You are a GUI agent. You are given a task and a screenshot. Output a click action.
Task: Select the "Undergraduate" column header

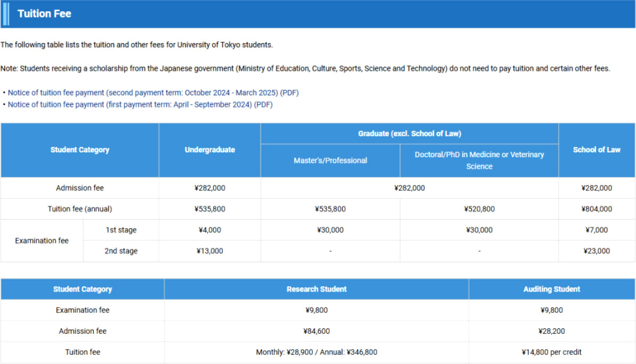pyautogui.click(x=210, y=150)
